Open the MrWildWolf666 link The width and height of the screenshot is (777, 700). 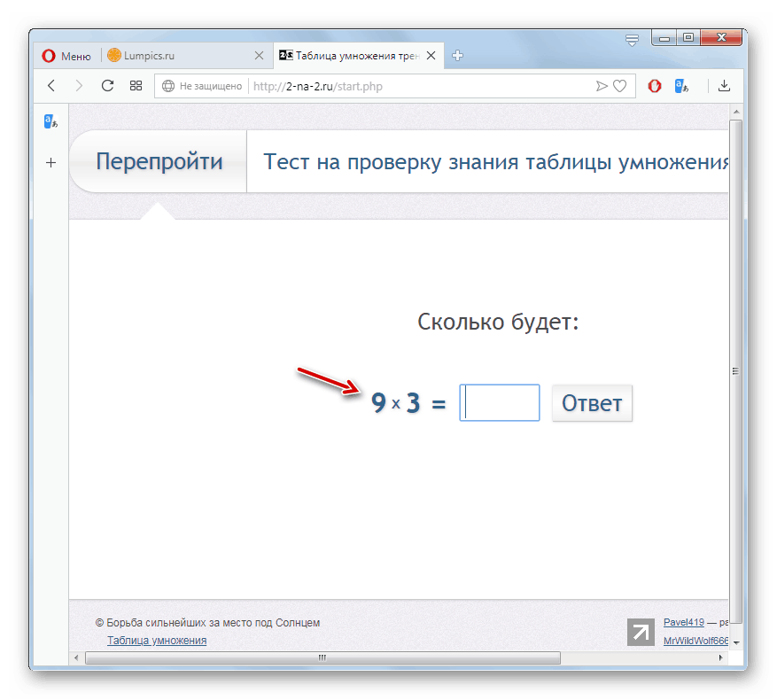coord(695,641)
